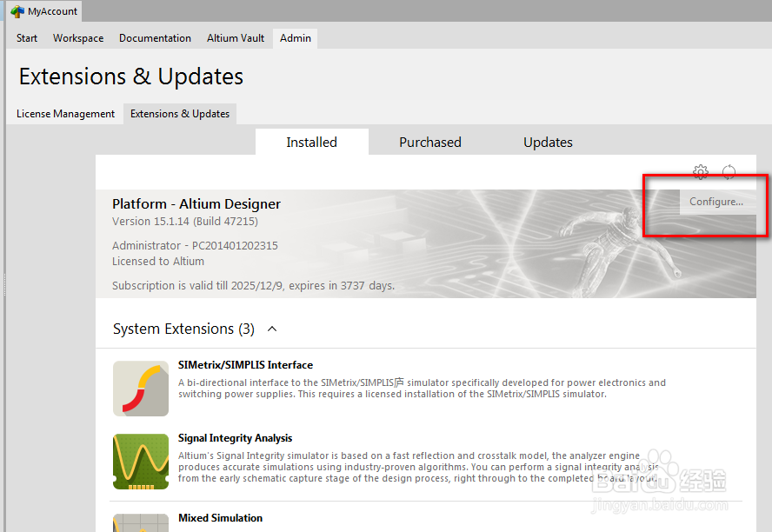Click the Mixed Simulation title
This screenshot has width=772, height=532.
coord(220,518)
